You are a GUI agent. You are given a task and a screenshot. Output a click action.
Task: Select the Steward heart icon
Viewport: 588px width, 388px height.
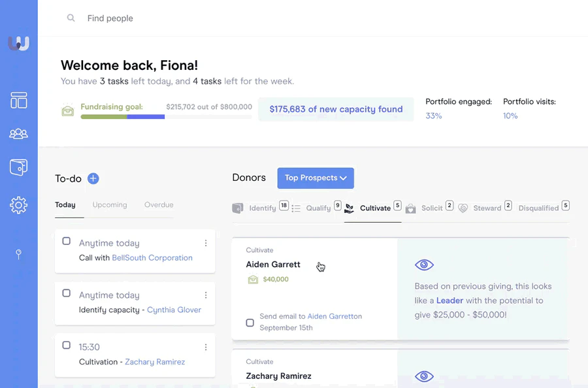(x=463, y=208)
